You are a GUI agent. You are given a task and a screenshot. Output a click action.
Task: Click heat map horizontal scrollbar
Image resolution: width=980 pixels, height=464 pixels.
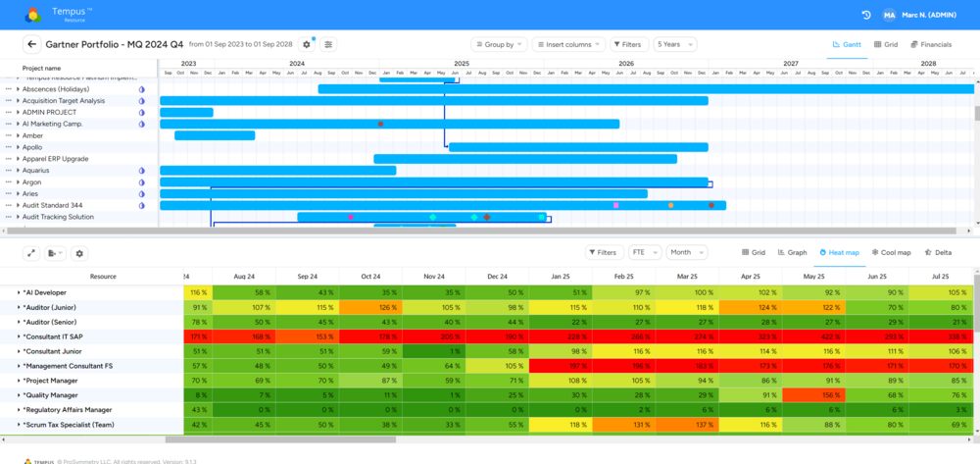click(392, 439)
